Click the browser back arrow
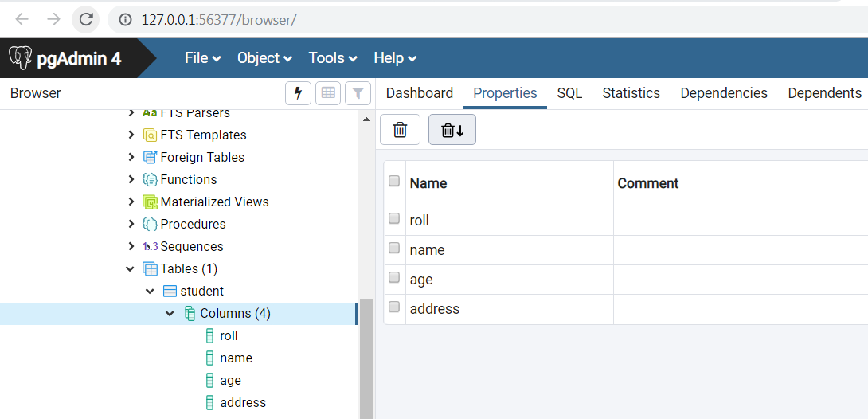Image resolution: width=868 pixels, height=419 pixels. point(22,19)
